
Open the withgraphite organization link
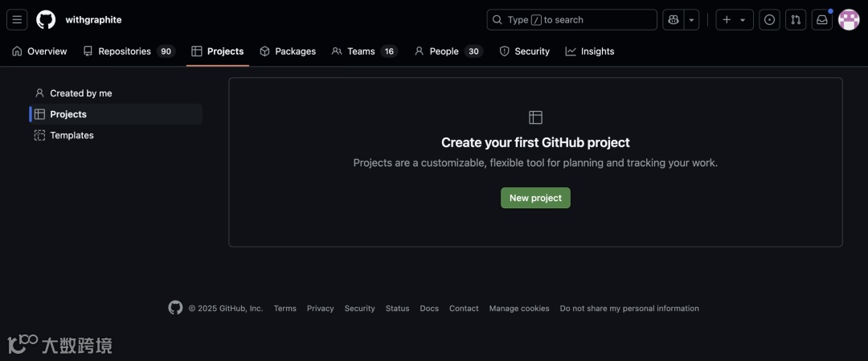tap(93, 20)
